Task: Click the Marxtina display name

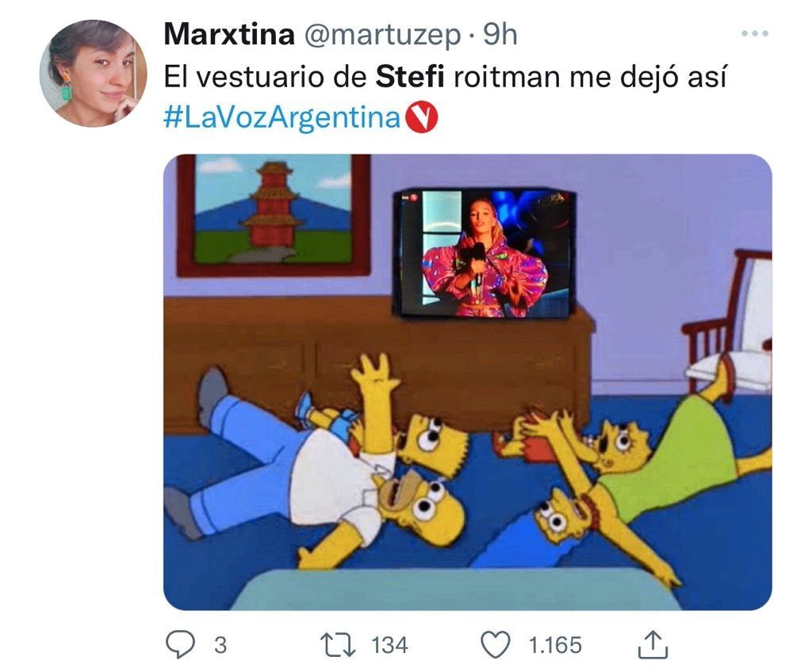Action: [229, 35]
